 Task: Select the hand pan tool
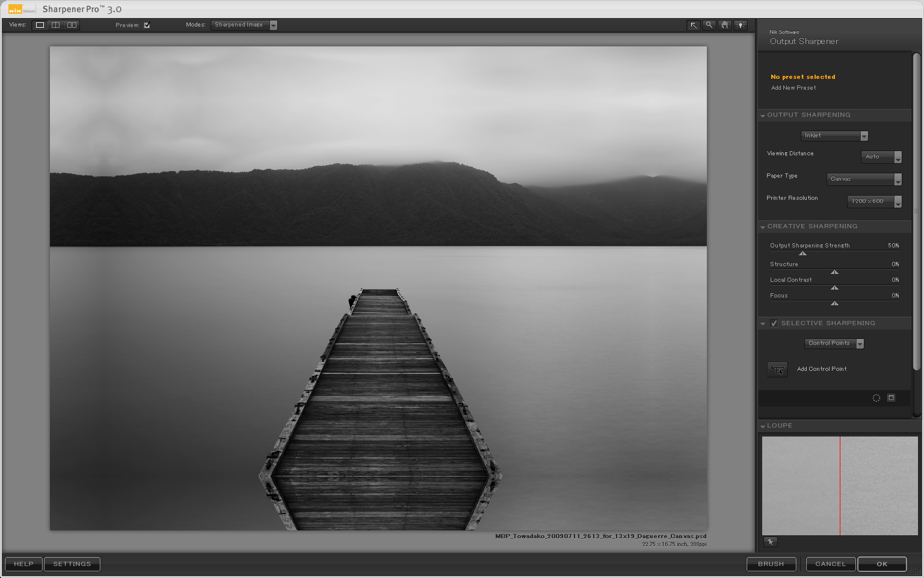(x=725, y=25)
